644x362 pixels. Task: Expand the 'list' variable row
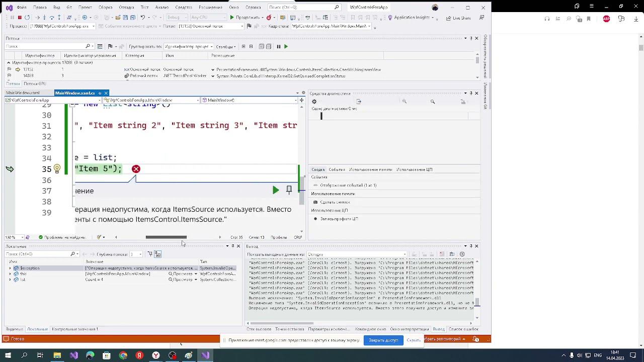pyautogui.click(x=10, y=280)
